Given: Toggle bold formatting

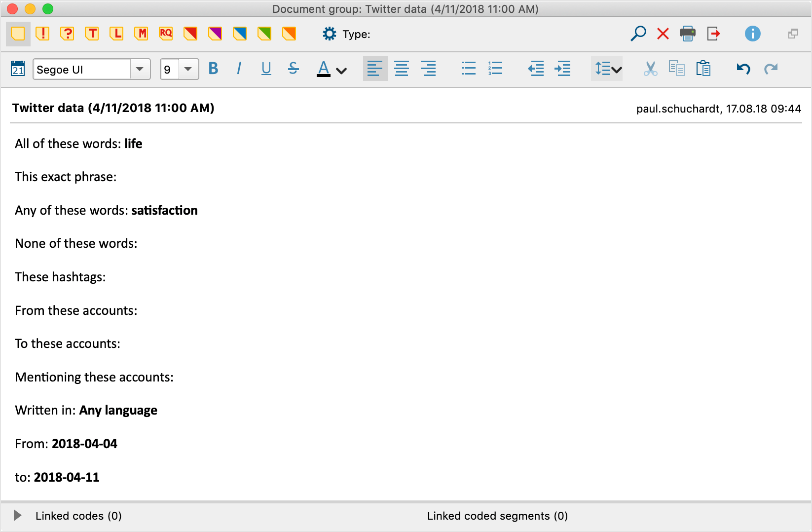Looking at the screenshot, I should point(213,69).
